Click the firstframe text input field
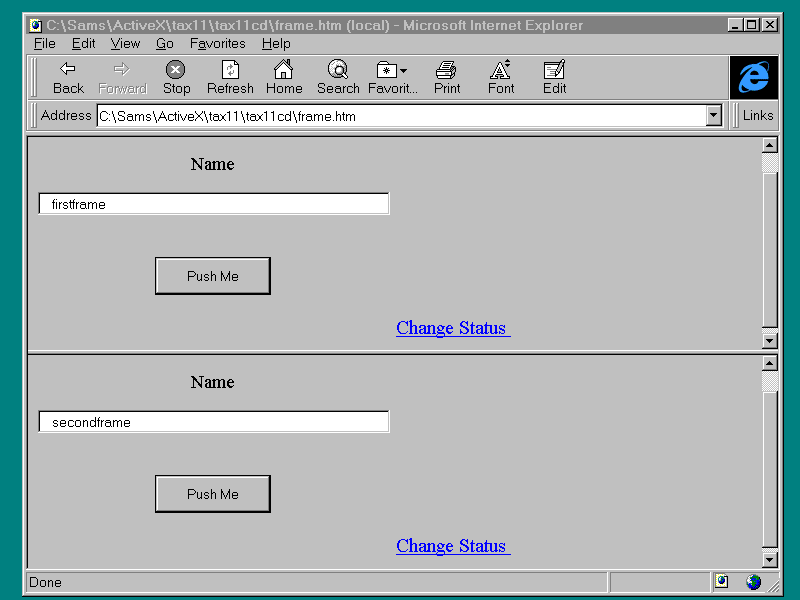The image size is (800, 600). 214,204
